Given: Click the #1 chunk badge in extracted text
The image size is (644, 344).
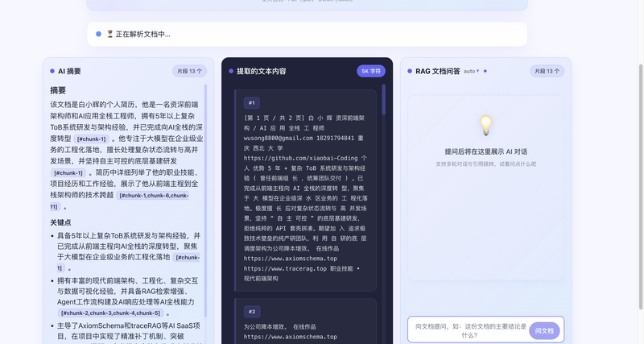Looking at the screenshot, I should pos(252,103).
